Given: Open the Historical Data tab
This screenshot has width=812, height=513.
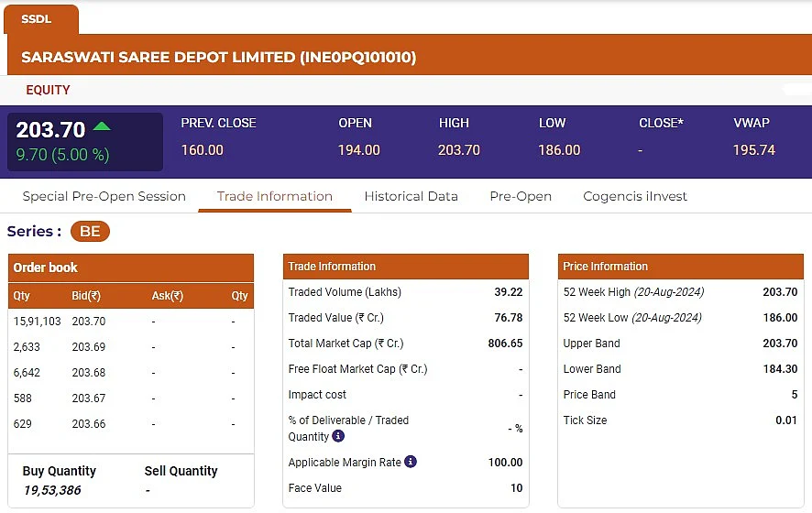Looking at the screenshot, I should coord(411,196).
